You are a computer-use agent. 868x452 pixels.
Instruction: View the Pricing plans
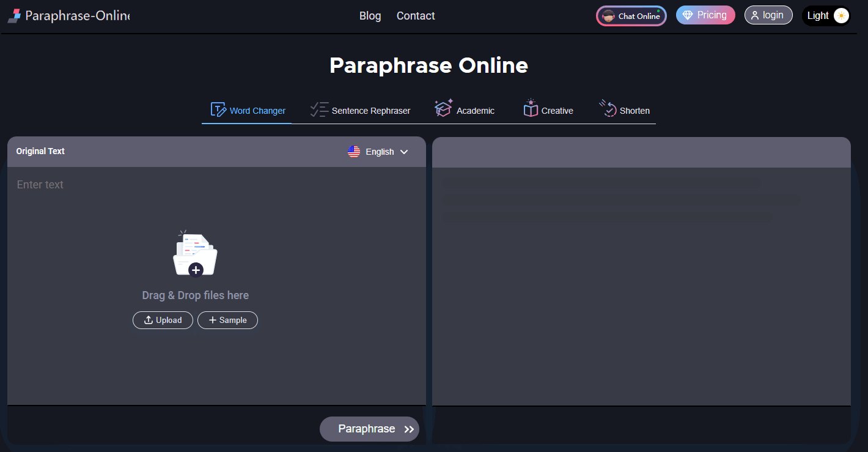click(705, 15)
